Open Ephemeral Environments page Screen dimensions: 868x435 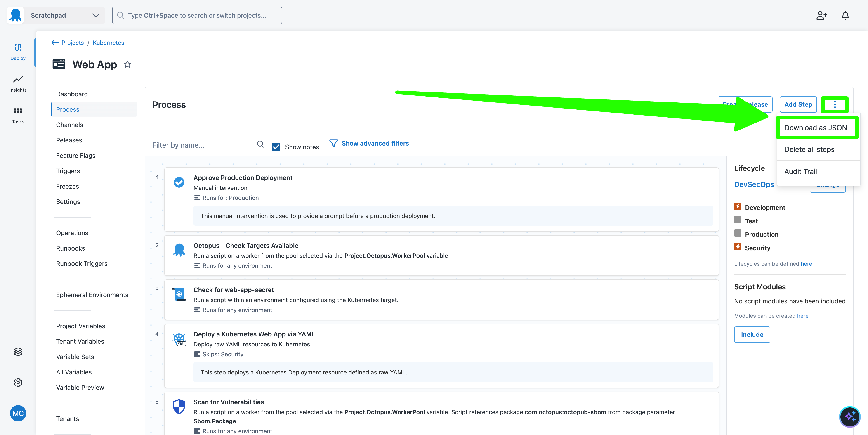92,295
